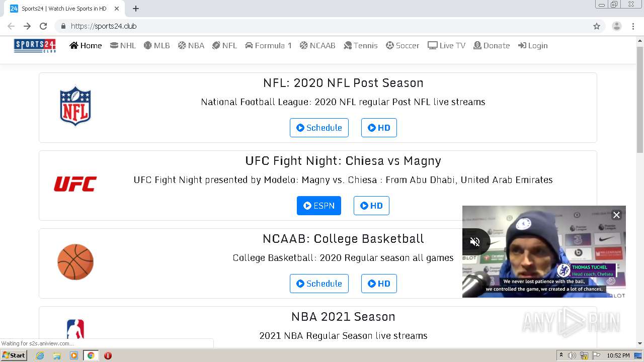Click the taskbar clock 10:52 PM
The image size is (644, 362).
pos(618,355)
